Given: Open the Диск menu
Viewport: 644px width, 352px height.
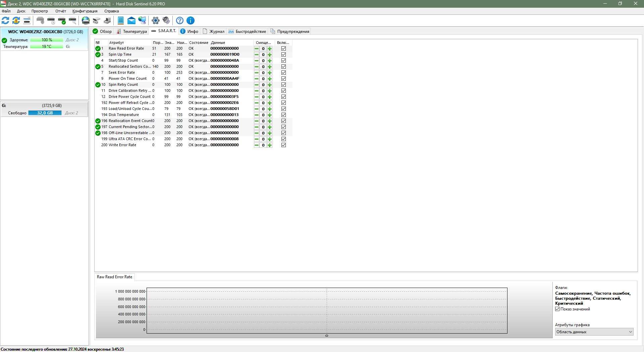Looking at the screenshot, I should tap(21, 11).
